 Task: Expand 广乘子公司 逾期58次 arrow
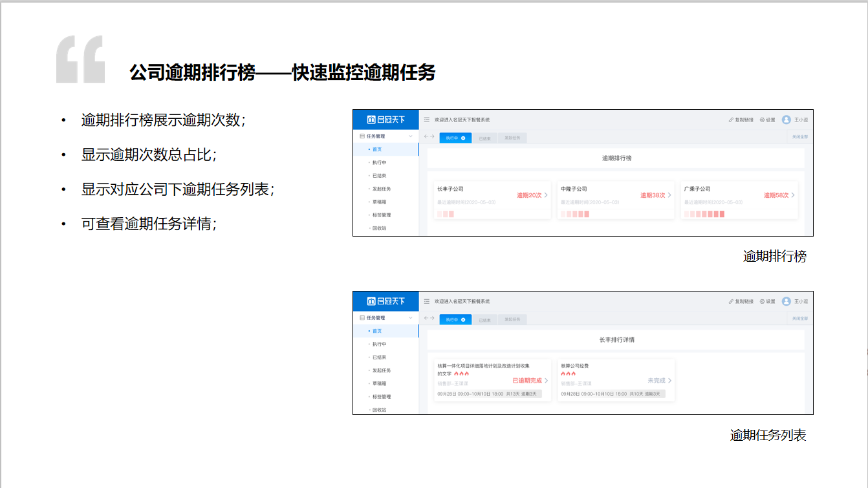point(793,195)
